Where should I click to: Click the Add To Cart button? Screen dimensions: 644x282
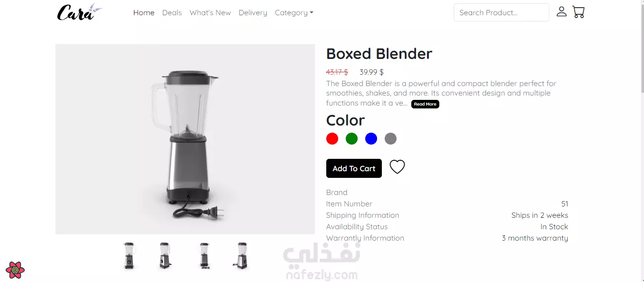click(354, 168)
